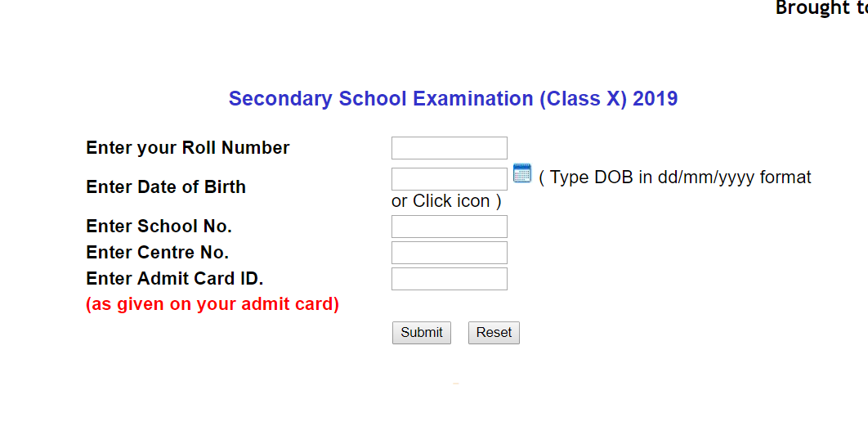Click the 'or Click icon )' text
This screenshot has height=422, width=868.
(x=446, y=201)
